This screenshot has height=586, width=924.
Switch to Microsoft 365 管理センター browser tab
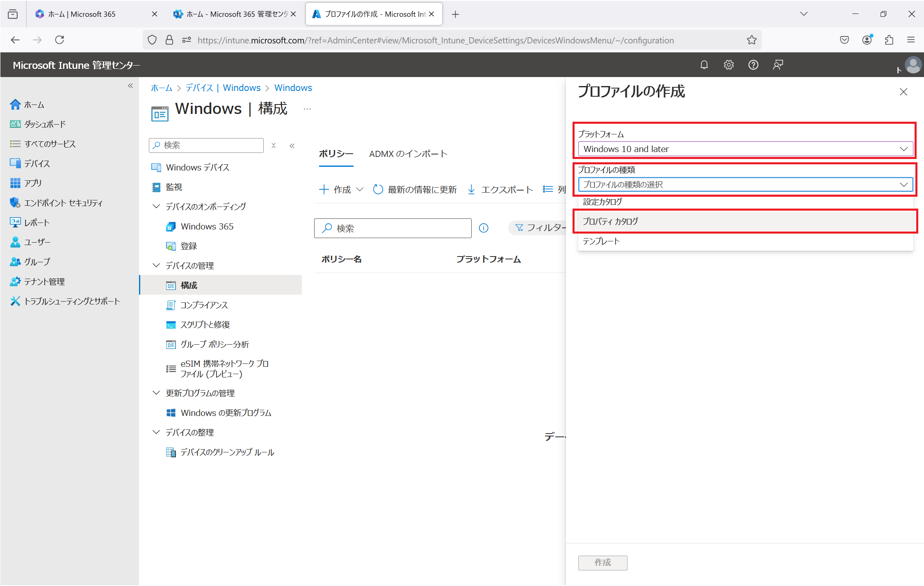pos(232,14)
